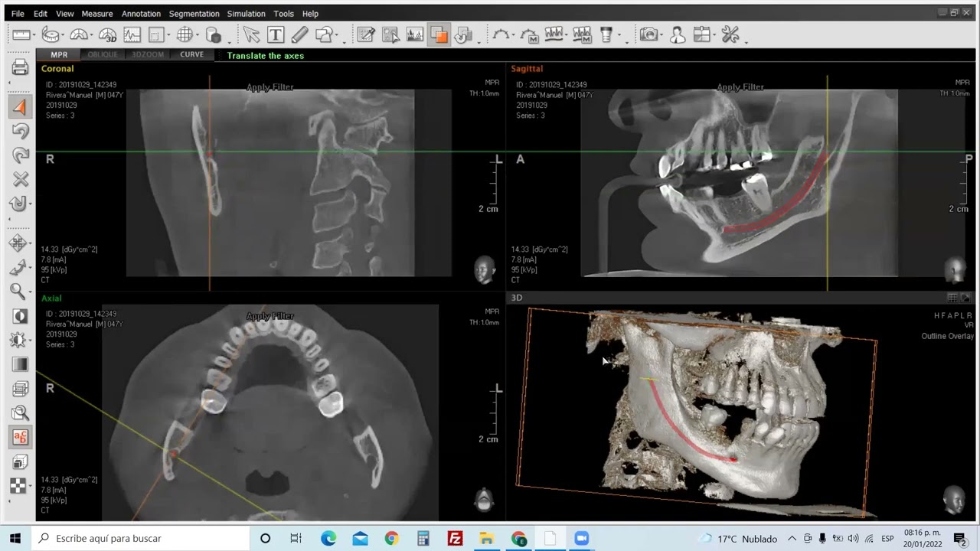The width and height of the screenshot is (980, 551).
Task: Click Apply Filter in Coronal view
Action: tap(269, 87)
